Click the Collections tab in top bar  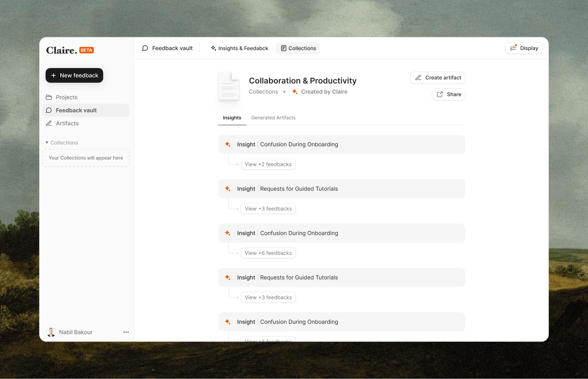tap(298, 48)
